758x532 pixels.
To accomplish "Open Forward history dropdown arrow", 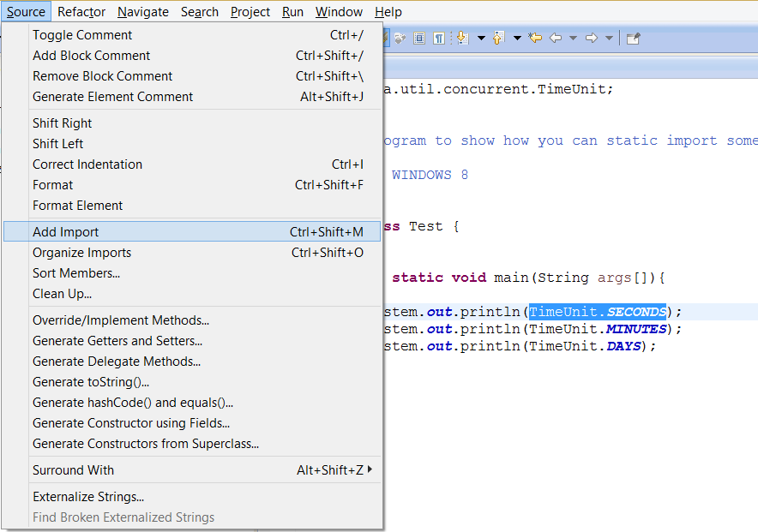I will [x=609, y=39].
